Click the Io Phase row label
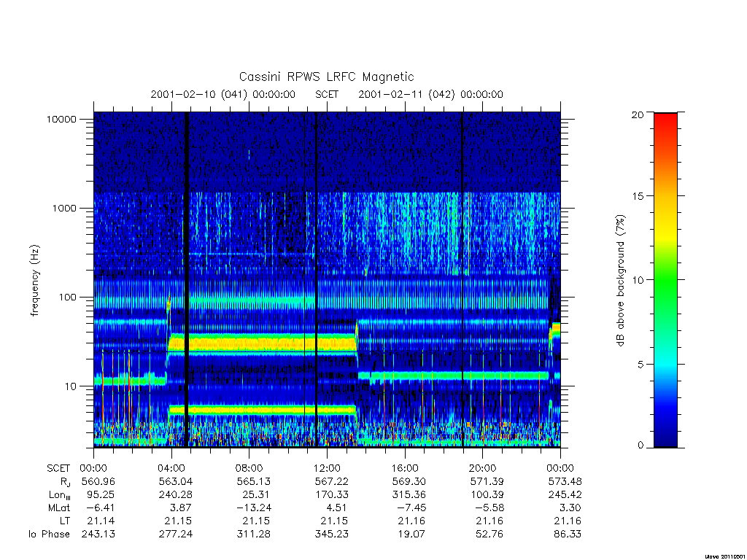Viewport: 747px width, 560px height. click(49, 534)
